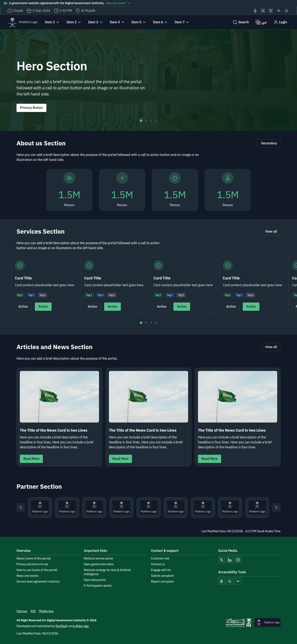This screenshot has width=297, height=644.
Task: Click Read More on first news card
Action: click(31, 459)
